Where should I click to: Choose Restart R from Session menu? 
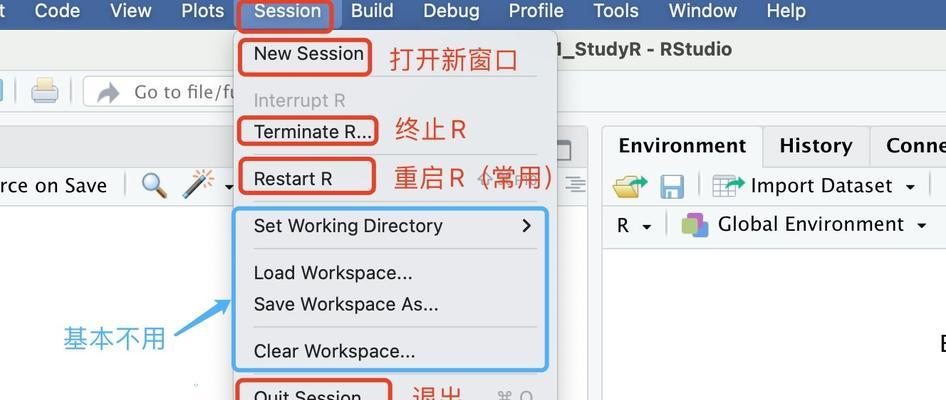[293, 179]
